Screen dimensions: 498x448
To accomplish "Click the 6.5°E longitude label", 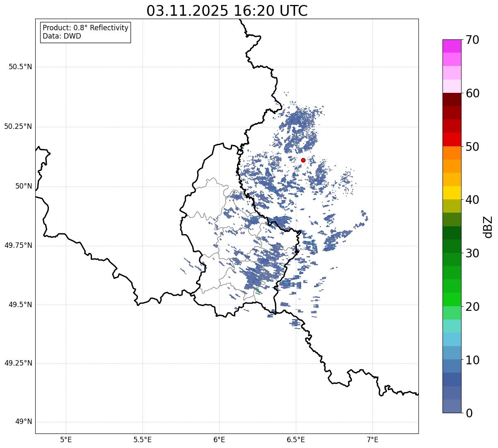I will 296,439.
